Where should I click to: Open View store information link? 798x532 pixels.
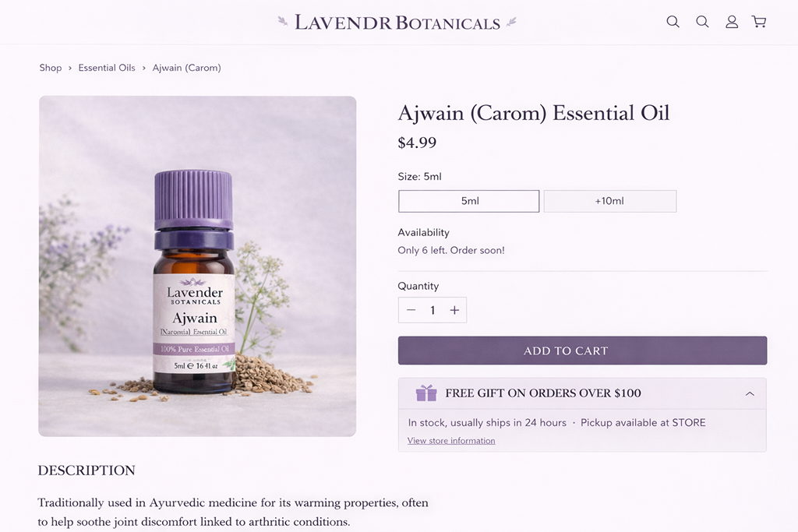point(451,440)
